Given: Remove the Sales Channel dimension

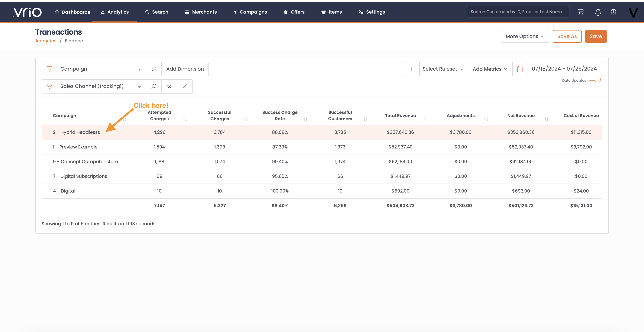Looking at the screenshot, I should (185, 86).
